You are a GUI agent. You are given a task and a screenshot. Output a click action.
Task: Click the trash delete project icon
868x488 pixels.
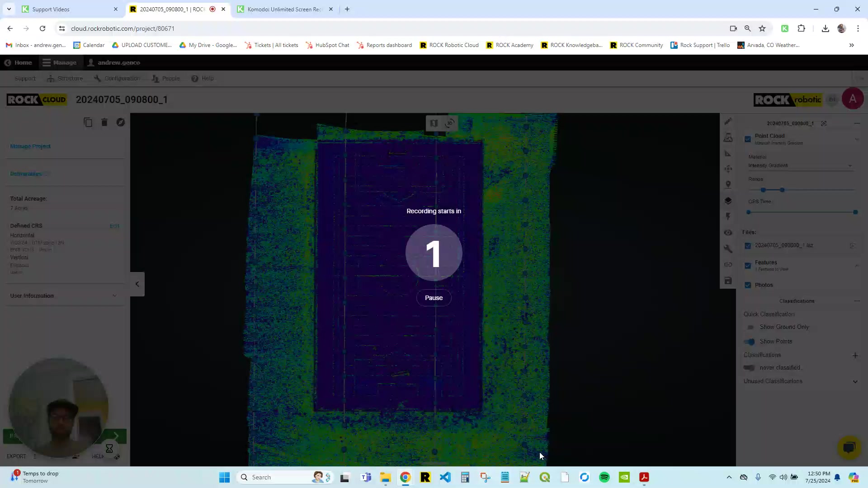click(104, 122)
